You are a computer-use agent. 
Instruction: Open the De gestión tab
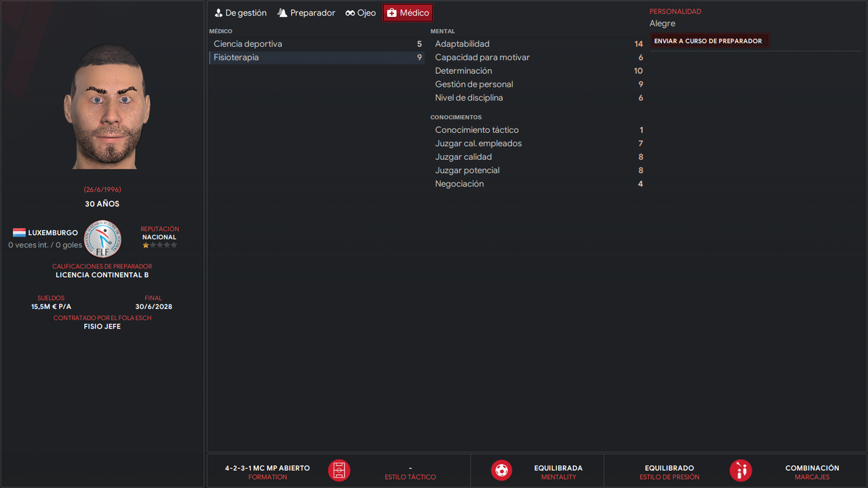click(241, 13)
